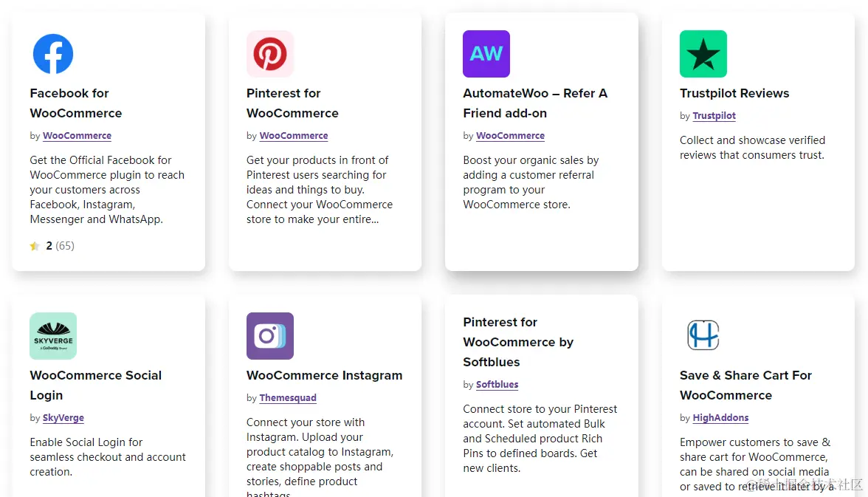Click the Pinterest logo icon

270,54
